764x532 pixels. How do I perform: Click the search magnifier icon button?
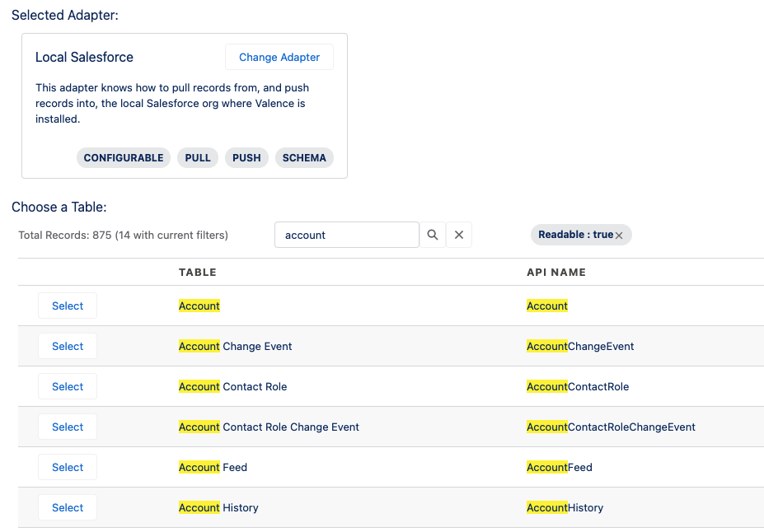tap(432, 235)
